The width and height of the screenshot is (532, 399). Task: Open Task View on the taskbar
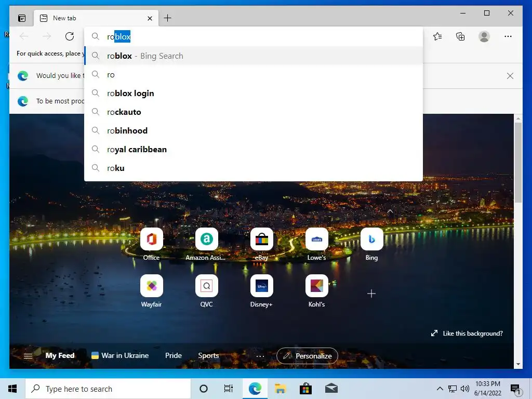click(229, 389)
